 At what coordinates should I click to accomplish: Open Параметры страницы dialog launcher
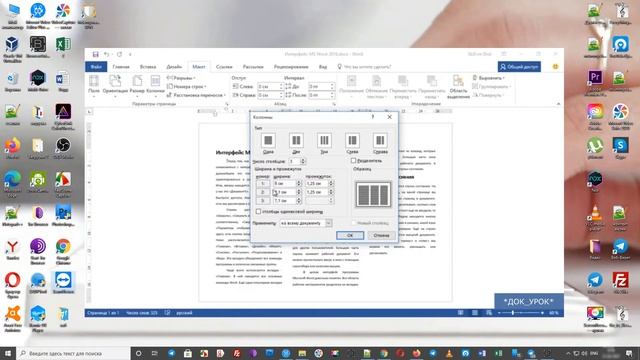click(227, 104)
